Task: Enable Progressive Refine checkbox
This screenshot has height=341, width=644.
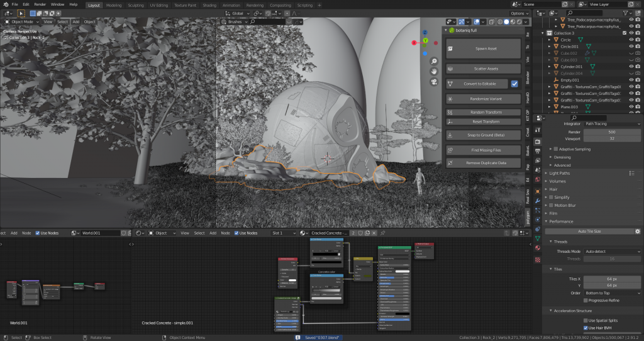Action: point(586,300)
